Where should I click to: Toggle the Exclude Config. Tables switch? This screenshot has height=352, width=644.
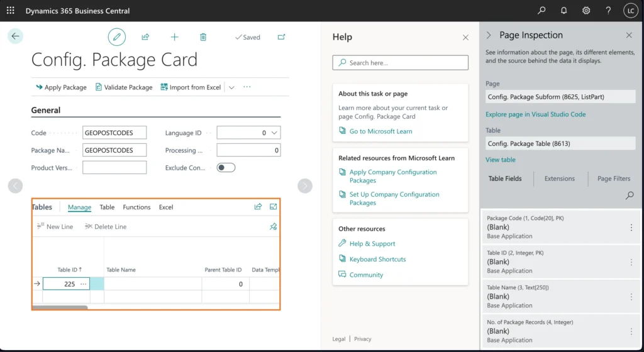click(x=226, y=167)
